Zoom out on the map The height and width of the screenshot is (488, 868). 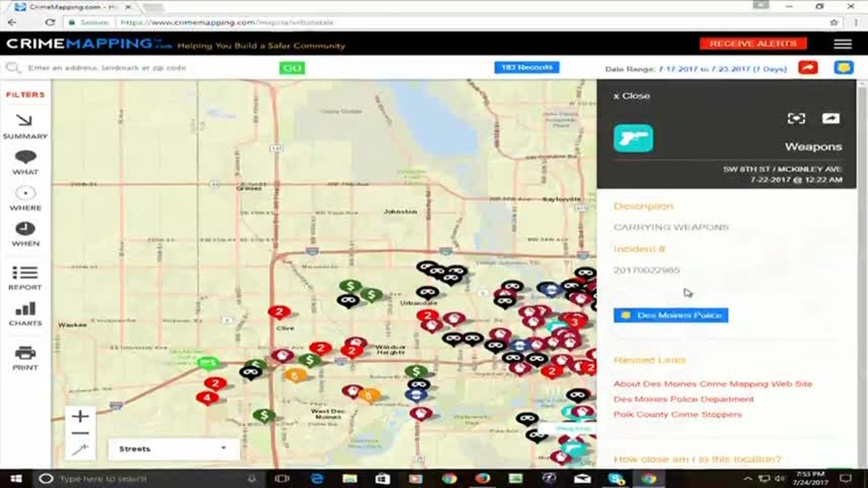[80, 432]
